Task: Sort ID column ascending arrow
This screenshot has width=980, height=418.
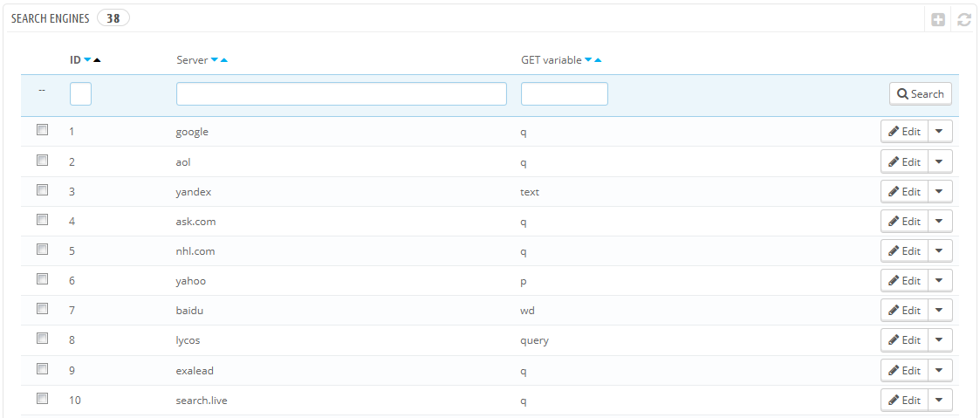Action: point(97,60)
